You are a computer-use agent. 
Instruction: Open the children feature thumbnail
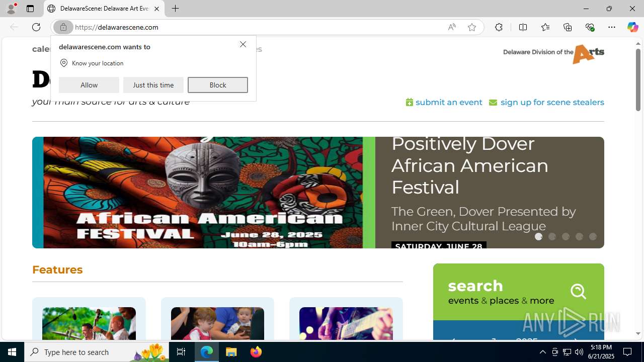coord(217,324)
